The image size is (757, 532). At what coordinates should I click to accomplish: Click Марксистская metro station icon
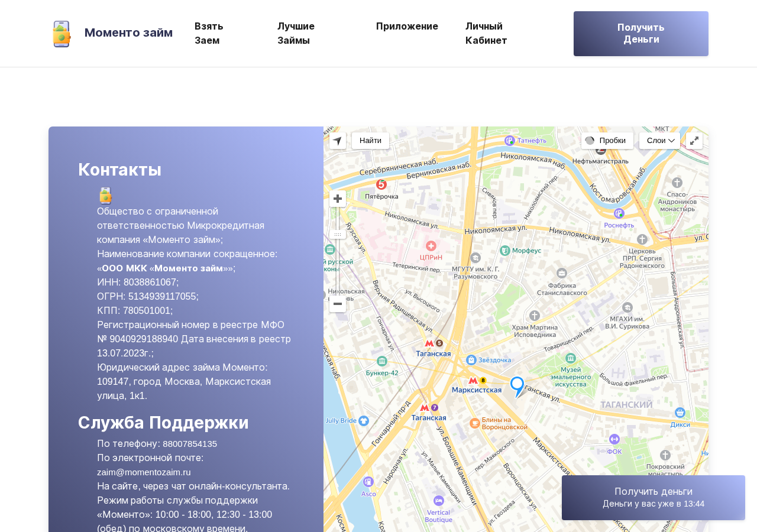click(x=477, y=381)
